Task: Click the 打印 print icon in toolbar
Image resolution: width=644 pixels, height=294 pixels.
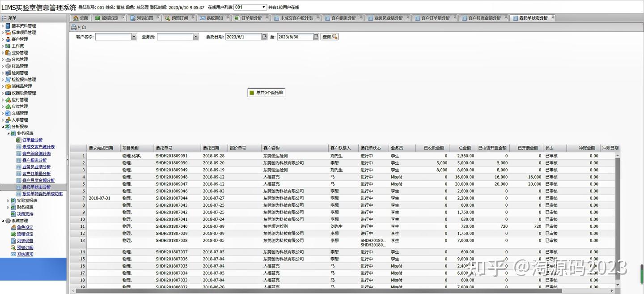Action: (x=74, y=27)
